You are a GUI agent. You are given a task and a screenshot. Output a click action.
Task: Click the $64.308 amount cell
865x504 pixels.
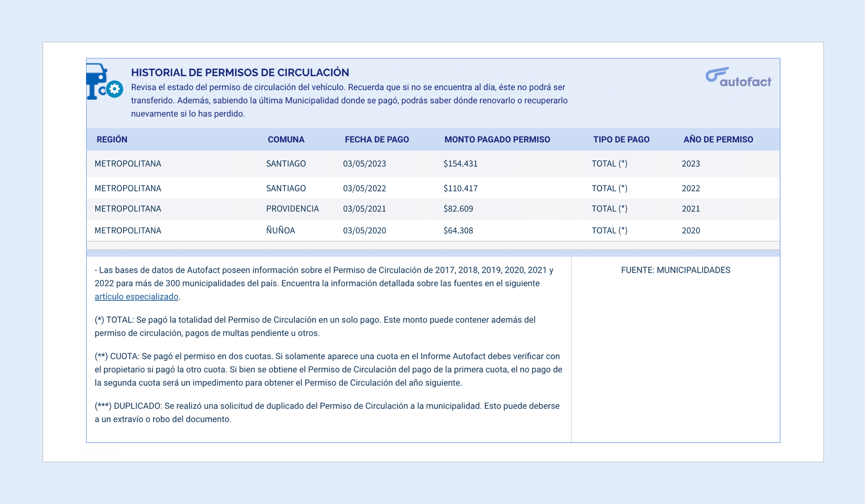point(458,231)
